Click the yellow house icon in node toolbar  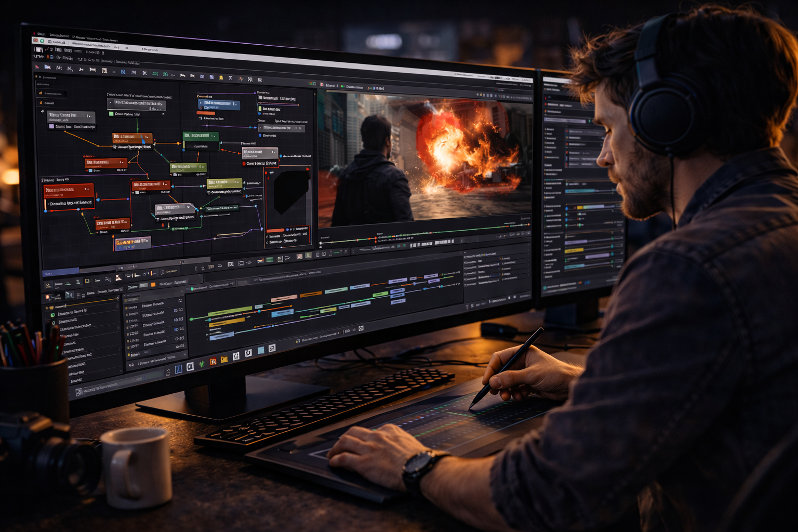(221, 77)
